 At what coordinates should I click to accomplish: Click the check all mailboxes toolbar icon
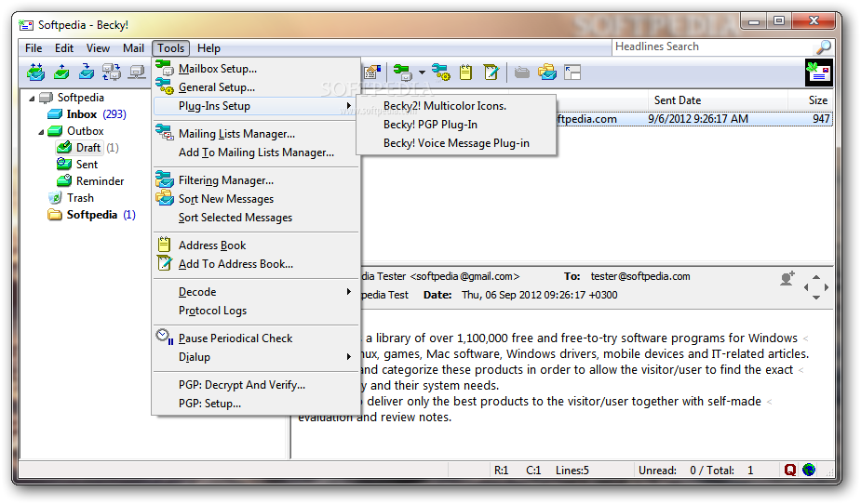(112, 72)
